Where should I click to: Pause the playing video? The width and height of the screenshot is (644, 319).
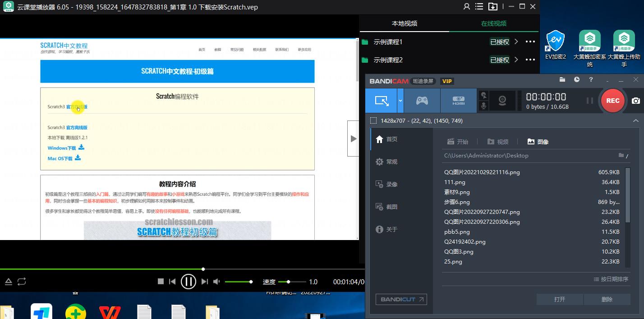coord(188,282)
